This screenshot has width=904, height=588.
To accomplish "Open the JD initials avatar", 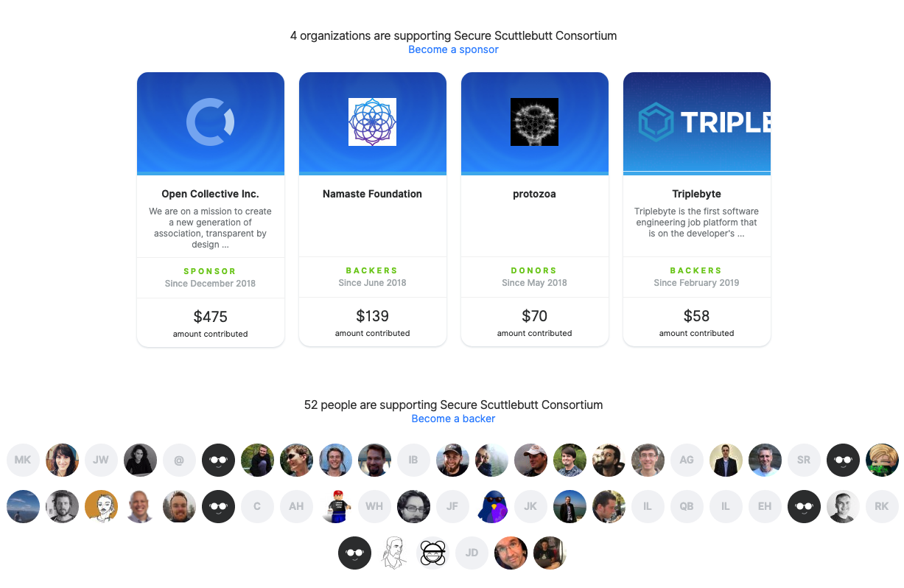I will (472, 553).
